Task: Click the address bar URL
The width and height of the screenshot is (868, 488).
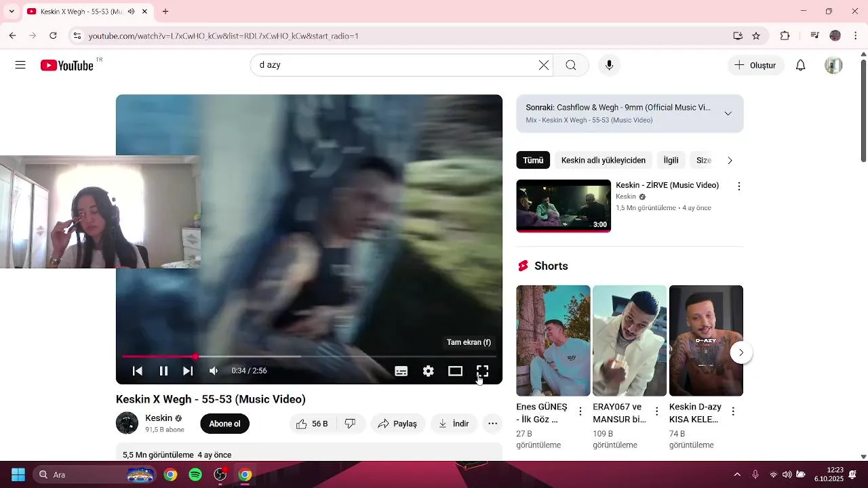Action: point(224,36)
